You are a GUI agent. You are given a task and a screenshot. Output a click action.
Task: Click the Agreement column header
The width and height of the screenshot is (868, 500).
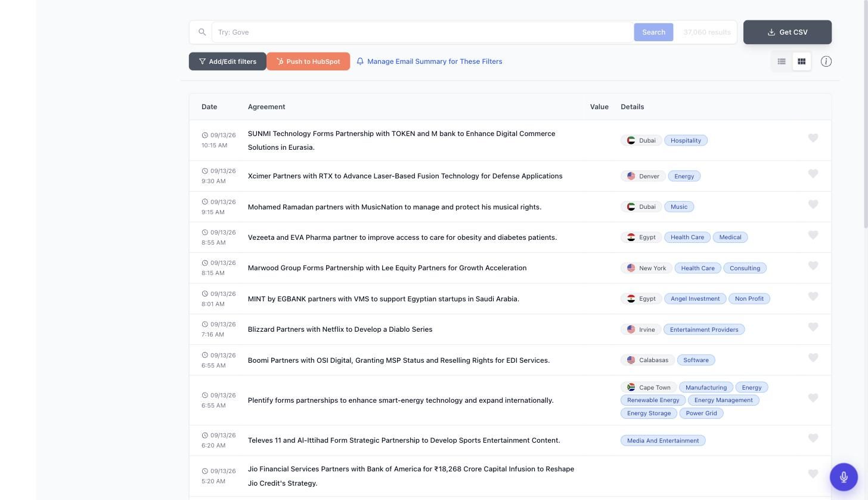pyautogui.click(x=266, y=107)
